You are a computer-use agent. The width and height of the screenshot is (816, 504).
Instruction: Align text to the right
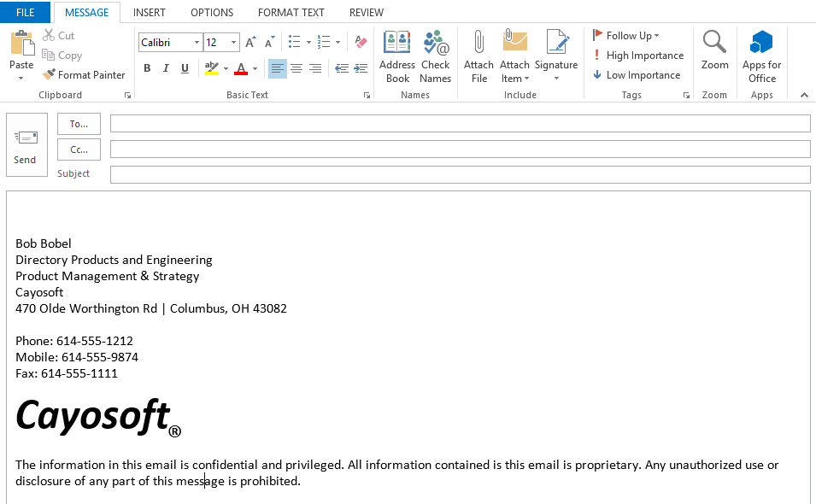[315, 68]
